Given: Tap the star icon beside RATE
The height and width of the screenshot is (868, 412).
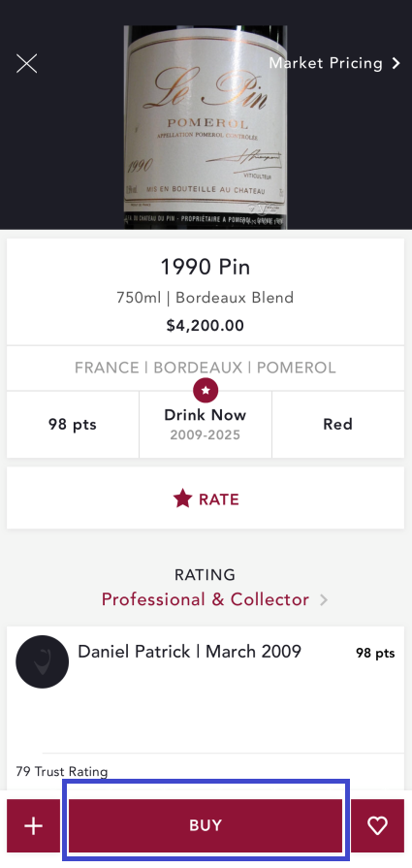Looking at the screenshot, I should tap(182, 498).
